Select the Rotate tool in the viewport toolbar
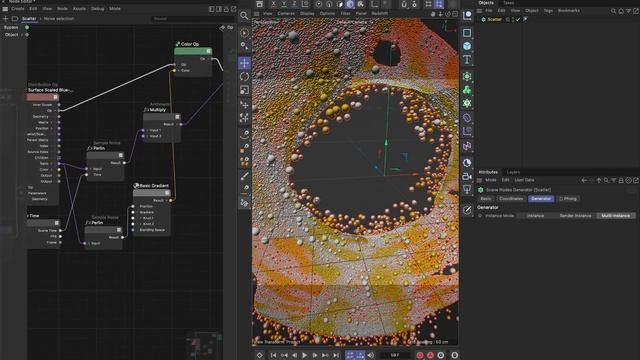The image size is (640, 360). (x=244, y=76)
